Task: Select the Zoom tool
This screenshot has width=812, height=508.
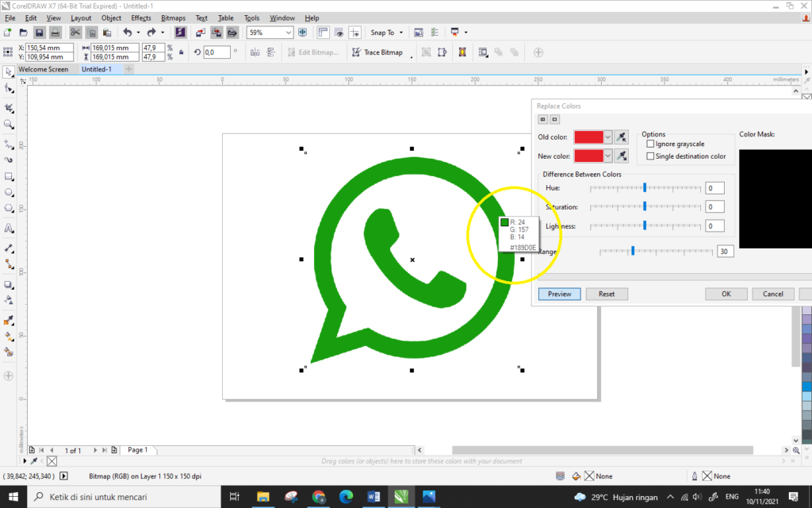Action: 9,124
